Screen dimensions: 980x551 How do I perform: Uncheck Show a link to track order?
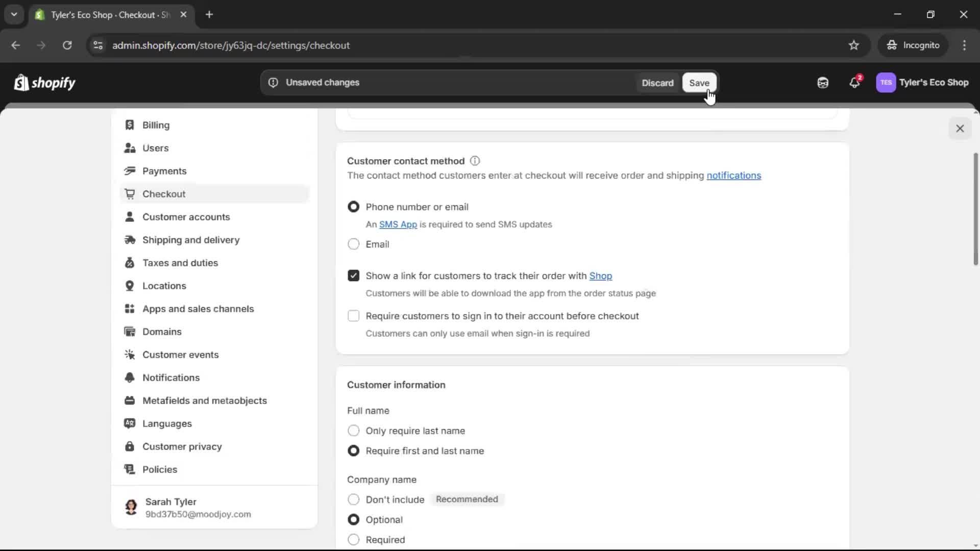coord(354,275)
